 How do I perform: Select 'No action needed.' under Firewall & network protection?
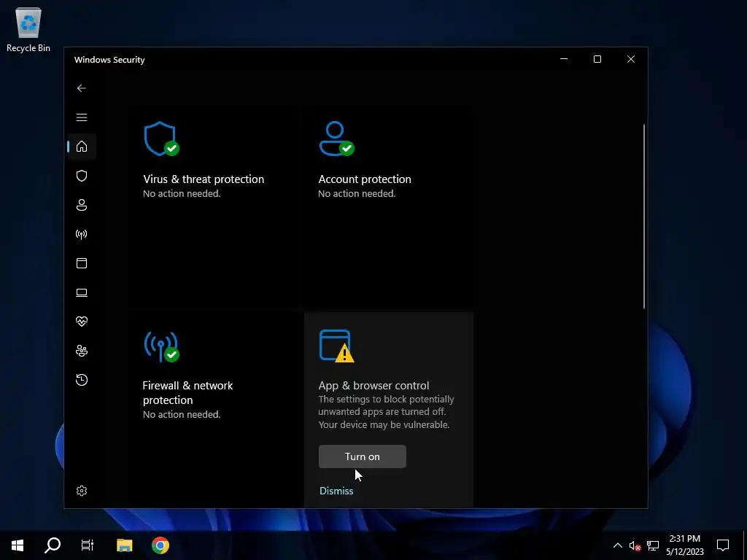click(182, 415)
